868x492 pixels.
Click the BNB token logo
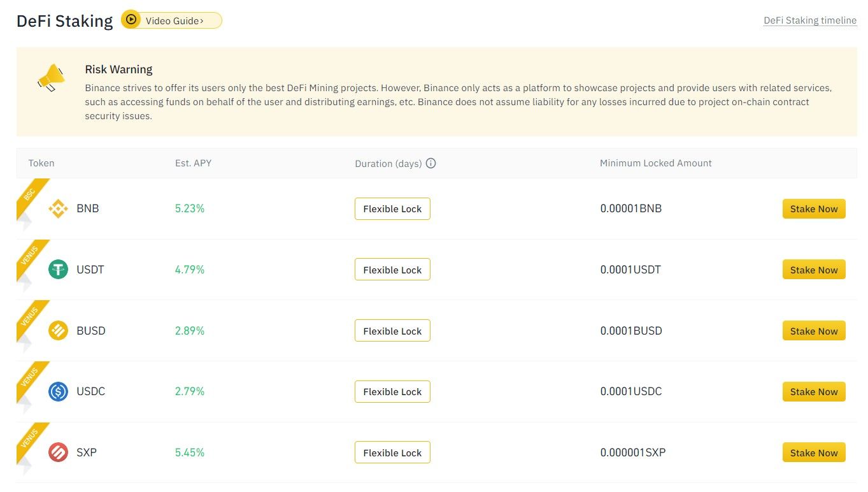58,208
